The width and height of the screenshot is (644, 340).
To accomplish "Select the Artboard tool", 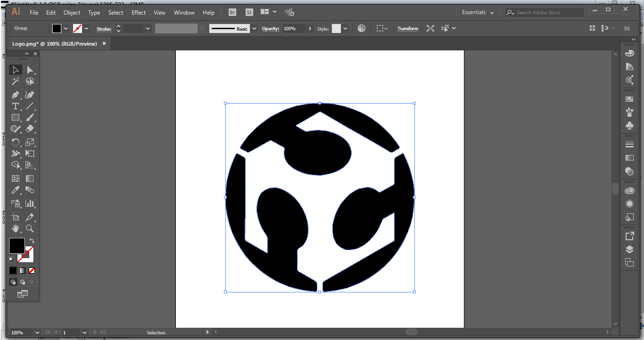I will click(16, 217).
